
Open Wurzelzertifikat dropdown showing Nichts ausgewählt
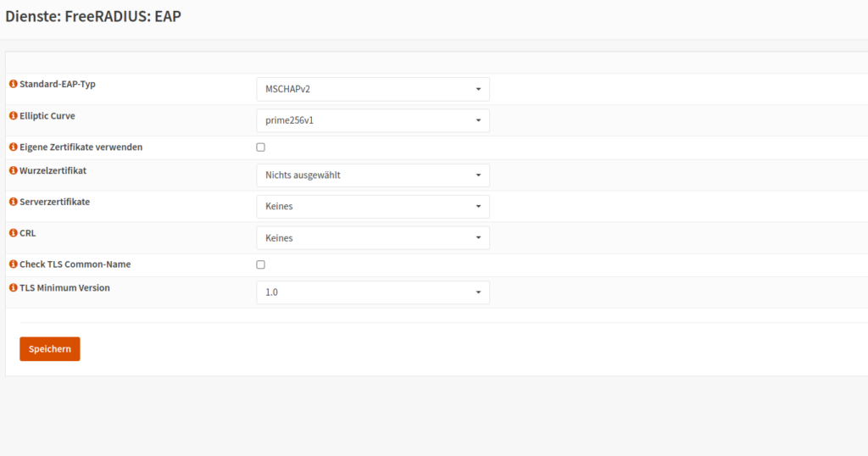[x=373, y=175]
